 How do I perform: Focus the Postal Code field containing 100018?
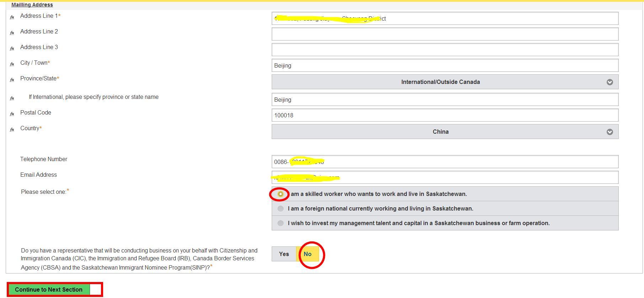tap(445, 115)
